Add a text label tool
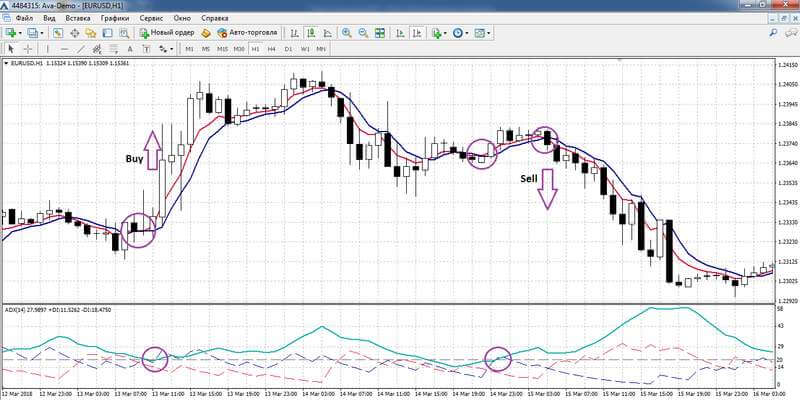Screen dimensions: 800x400 (130, 49)
